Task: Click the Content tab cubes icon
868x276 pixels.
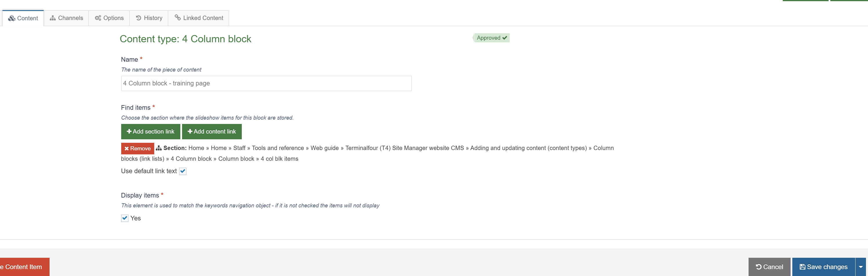Action: pos(12,18)
